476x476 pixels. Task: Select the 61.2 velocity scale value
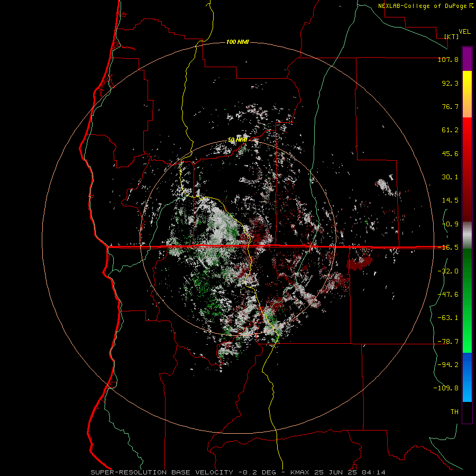tap(450, 130)
